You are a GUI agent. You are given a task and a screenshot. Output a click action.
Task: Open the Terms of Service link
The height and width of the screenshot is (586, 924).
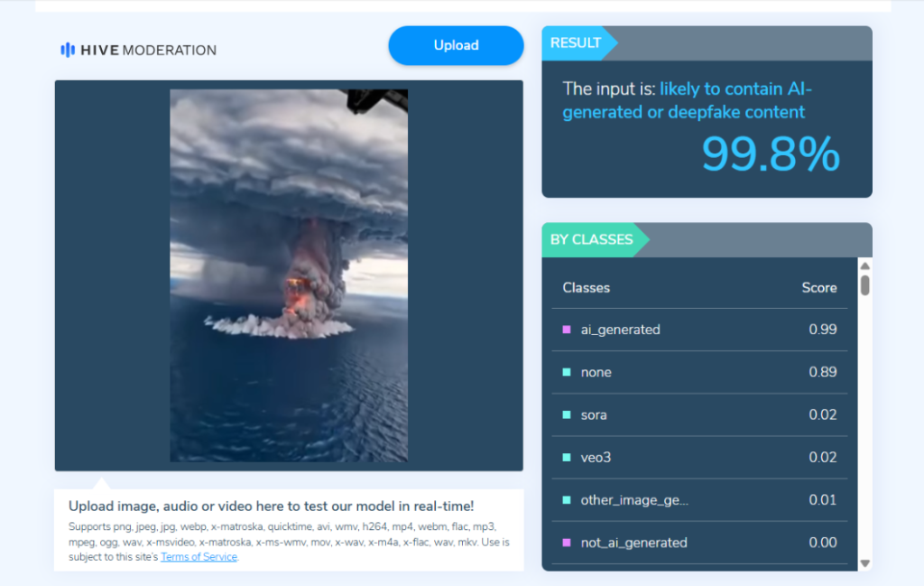[x=199, y=556]
